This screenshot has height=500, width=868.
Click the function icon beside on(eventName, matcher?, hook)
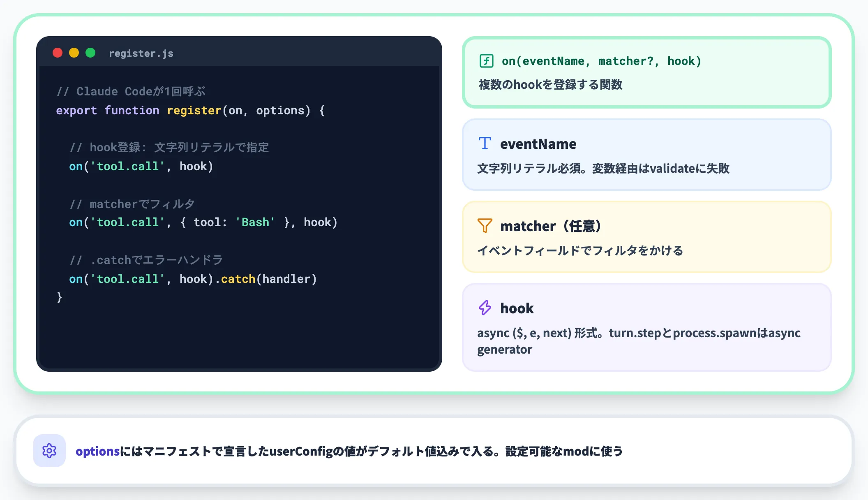487,61
